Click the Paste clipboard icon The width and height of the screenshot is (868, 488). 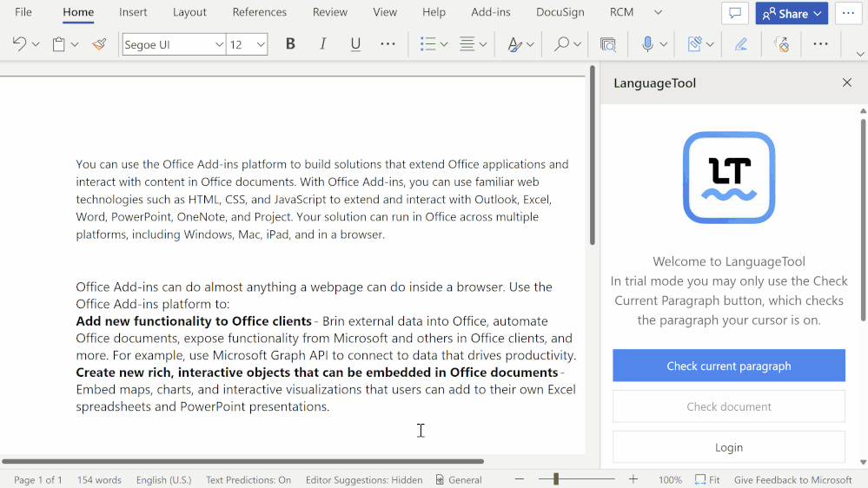click(59, 44)
